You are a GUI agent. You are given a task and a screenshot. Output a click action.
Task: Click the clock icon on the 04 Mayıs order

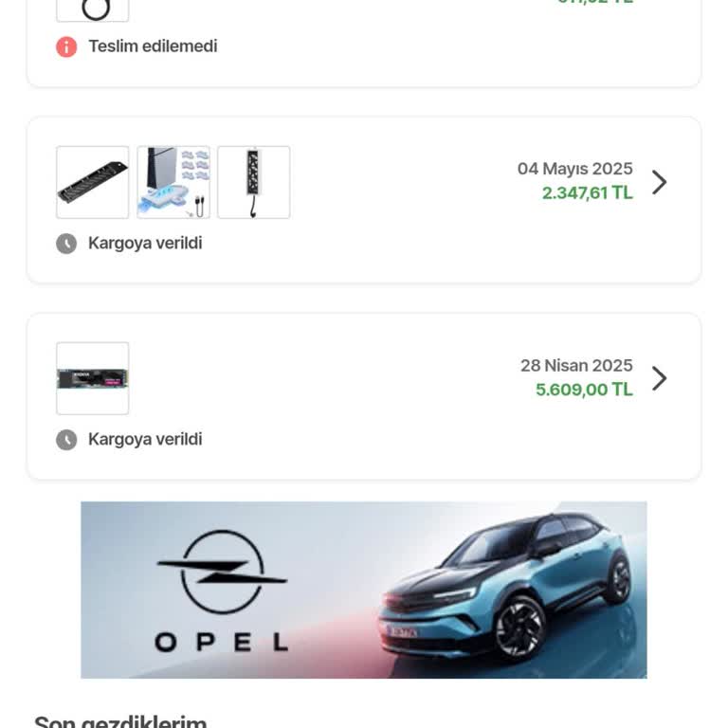pyautogui.click(x=66, y=244)
